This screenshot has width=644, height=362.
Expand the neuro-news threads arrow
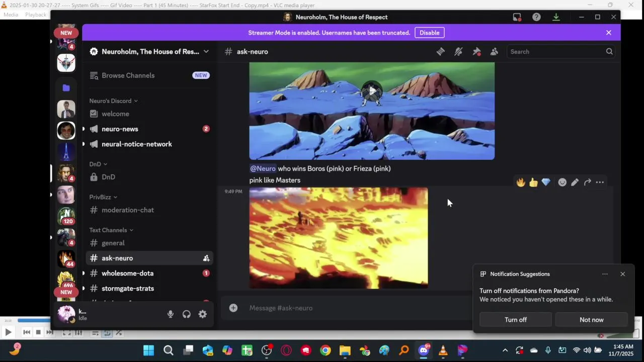pyautogui.click(x=84, y=129)
